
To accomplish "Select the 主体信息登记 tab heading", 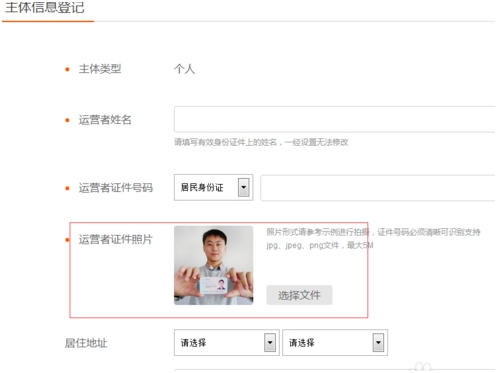I will point(45,8).
